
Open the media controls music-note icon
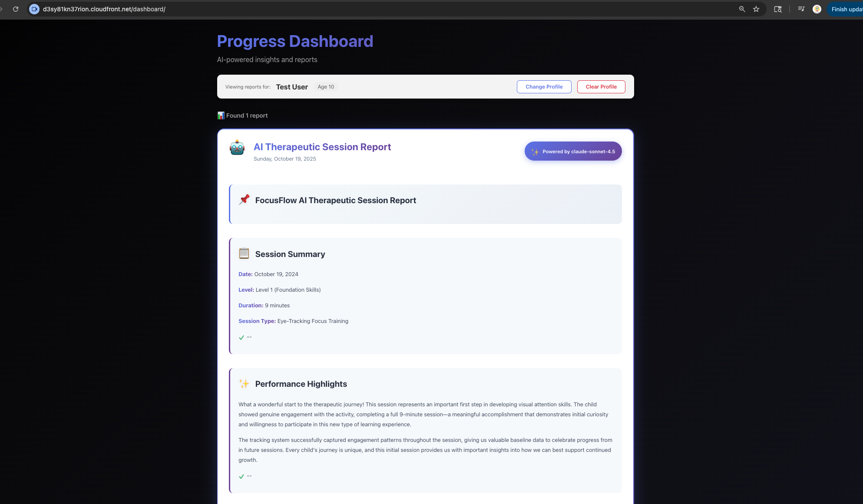pos(801,9)
